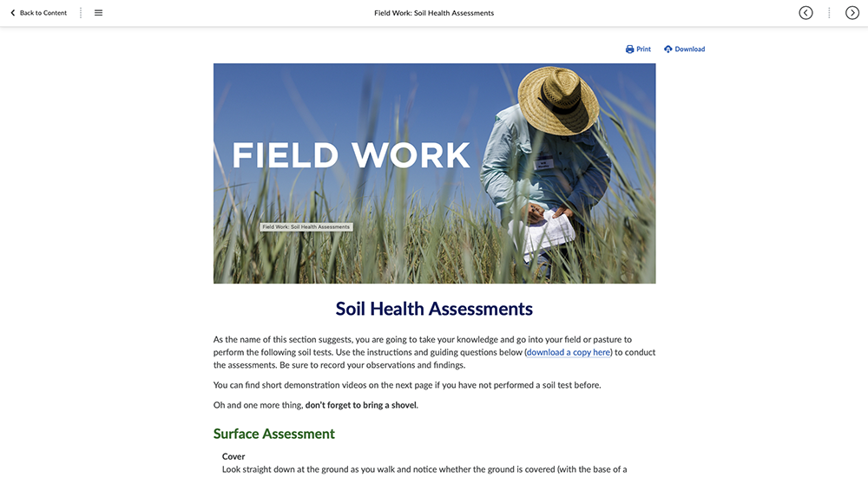Viewport: 868px width, 477px height.
Task: Go to Back to Content
Action: coord(43,13)
